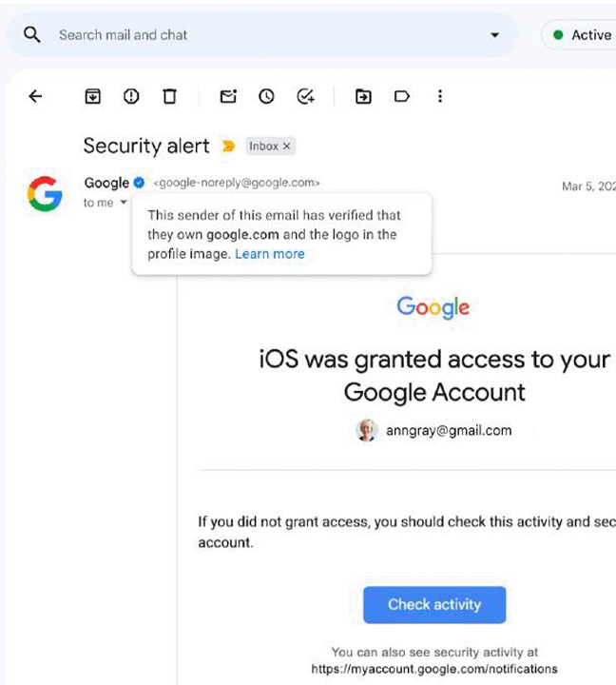The height and width of the screenshot is (685, 616).
Task: Open the three-dot More menu
Action: pyautogui.click(x=440, y=96)
